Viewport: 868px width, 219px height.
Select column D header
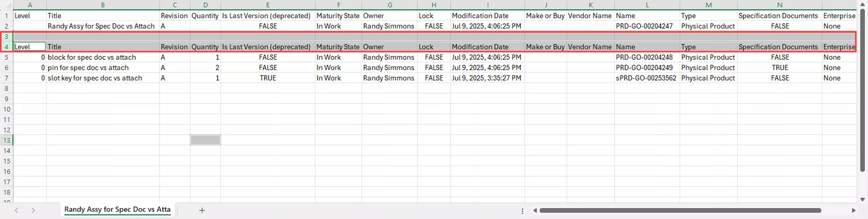(205, 5)
